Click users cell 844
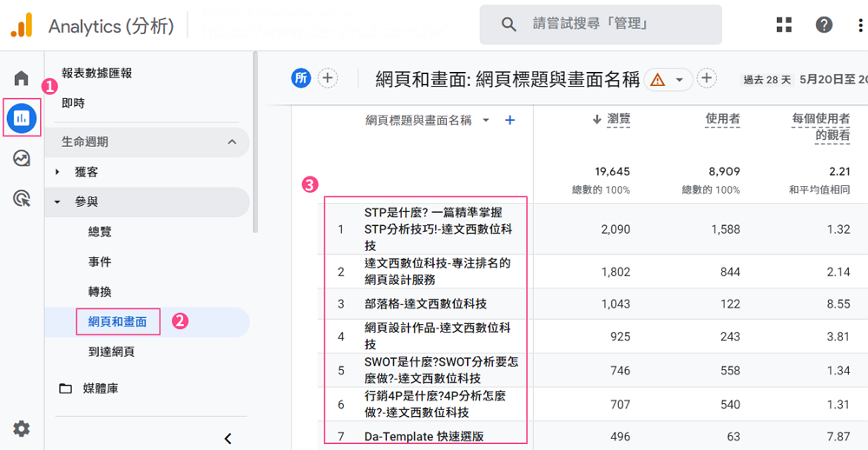 coord(729,272)
